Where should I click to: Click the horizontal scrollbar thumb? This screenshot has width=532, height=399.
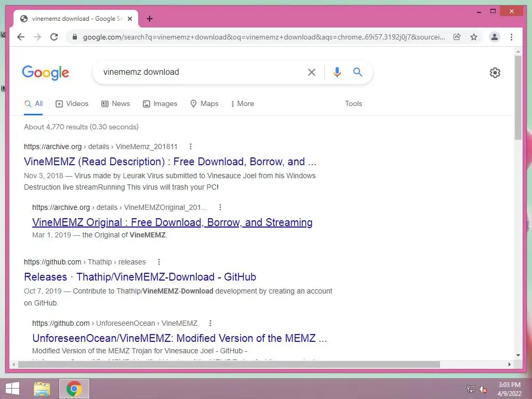point(229,364)
